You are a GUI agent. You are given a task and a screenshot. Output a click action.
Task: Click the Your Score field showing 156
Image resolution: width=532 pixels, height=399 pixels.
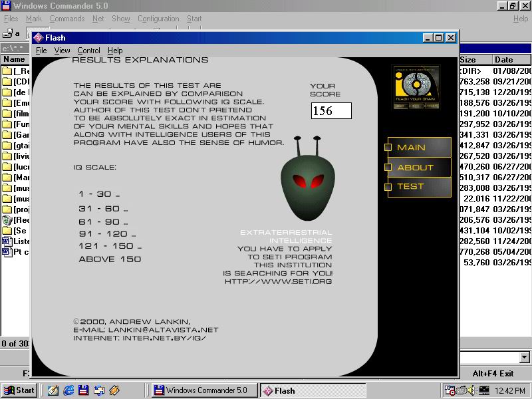pyautogui.click(x=331, y=111)
